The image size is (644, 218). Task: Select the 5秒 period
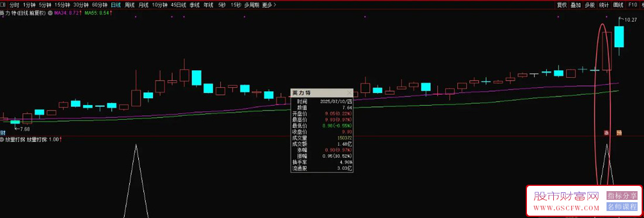click(222, 5)
